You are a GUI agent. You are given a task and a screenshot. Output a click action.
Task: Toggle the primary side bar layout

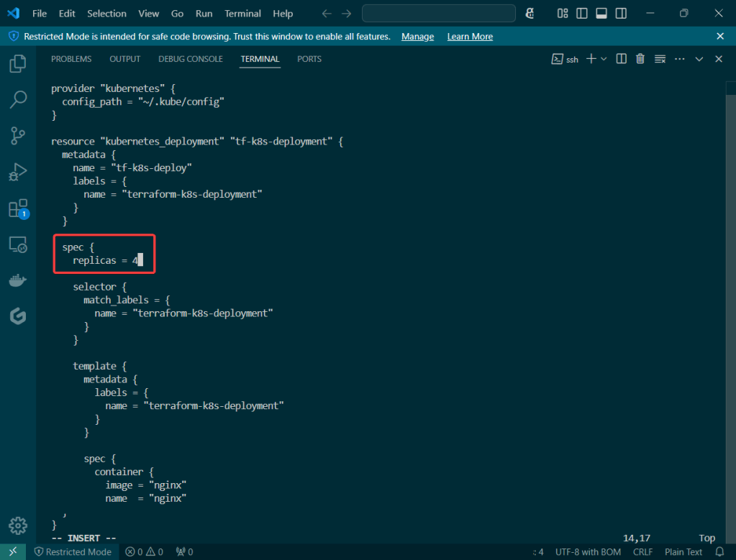tap(582, 14)
